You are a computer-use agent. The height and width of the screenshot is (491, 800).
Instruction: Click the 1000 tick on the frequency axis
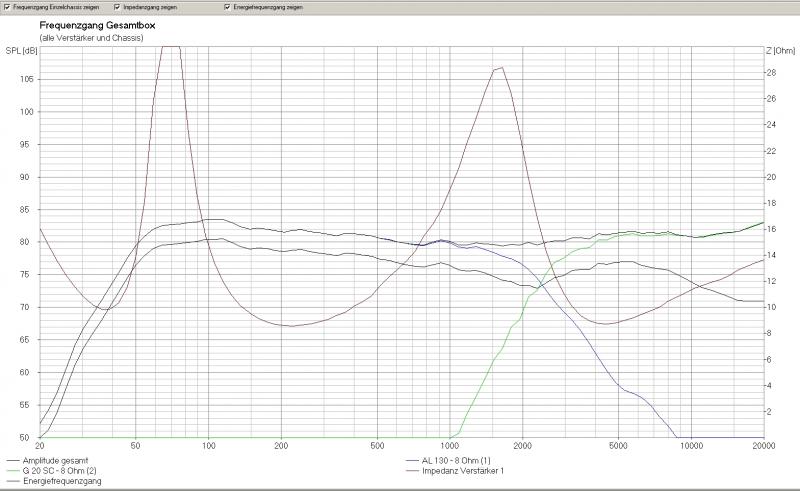(450, 445)
